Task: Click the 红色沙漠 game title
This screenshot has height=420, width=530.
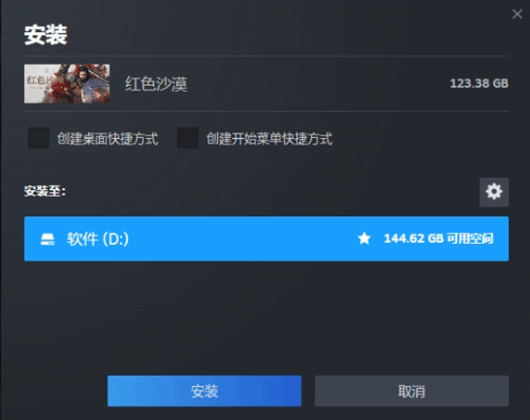Action: tap(156, 84)
